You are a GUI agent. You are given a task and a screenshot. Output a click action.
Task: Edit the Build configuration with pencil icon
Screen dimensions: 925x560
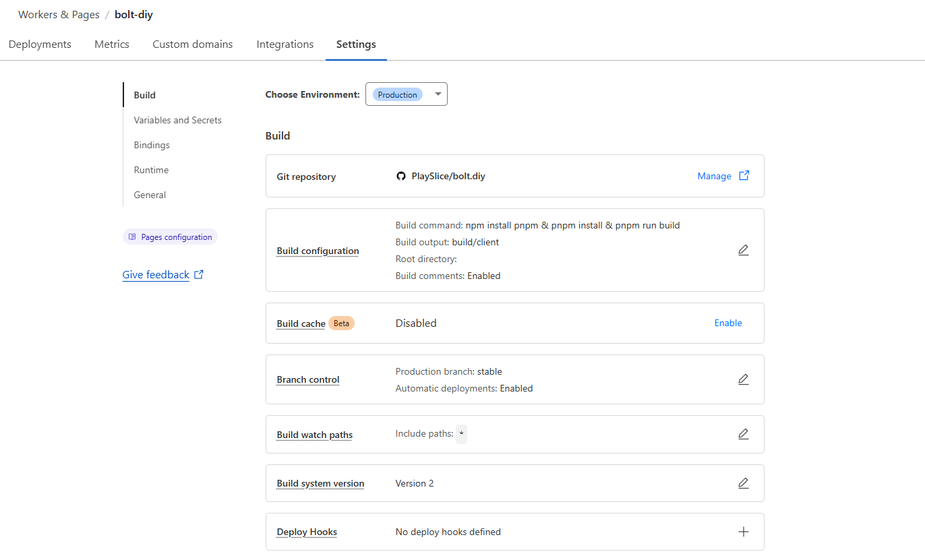pyautogui.click(x=743, y=250)
